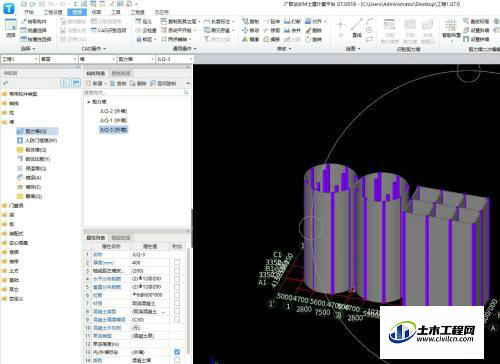Click the 两点辅轴 auxiliary axis tool
The height and width of the screenshot is (364, 500).
(176, 39)
